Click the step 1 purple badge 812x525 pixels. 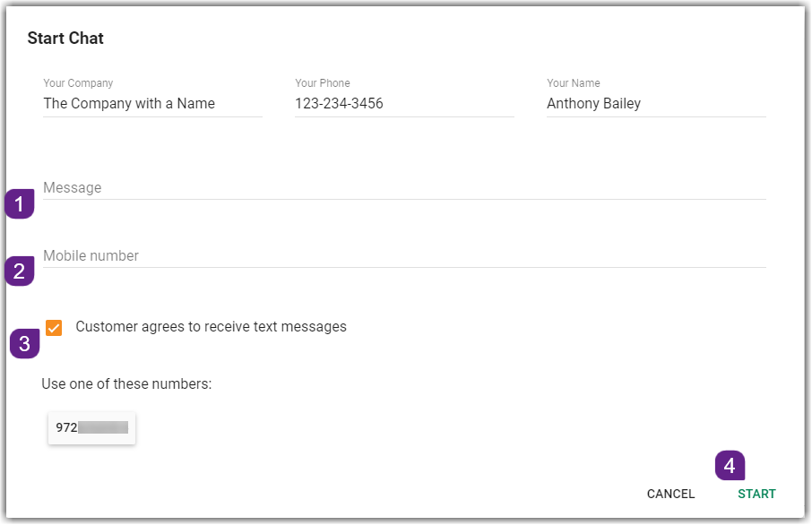point(20,204)
